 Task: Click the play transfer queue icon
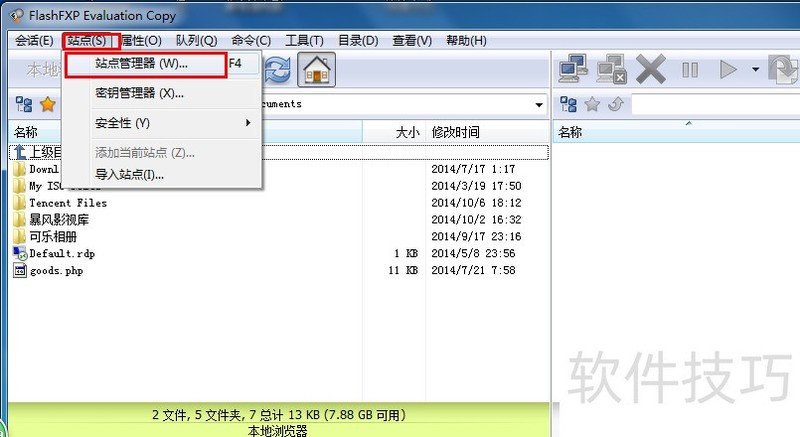pos(728,69)
